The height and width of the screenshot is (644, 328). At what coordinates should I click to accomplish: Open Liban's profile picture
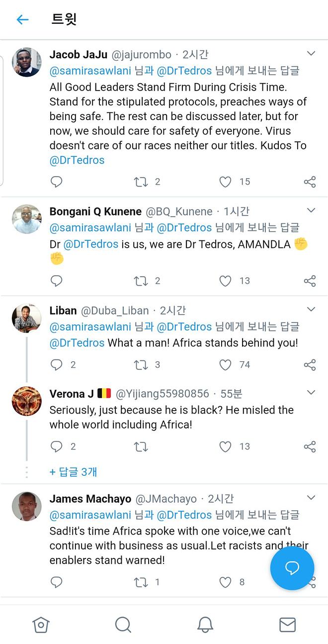coord(27,318)
